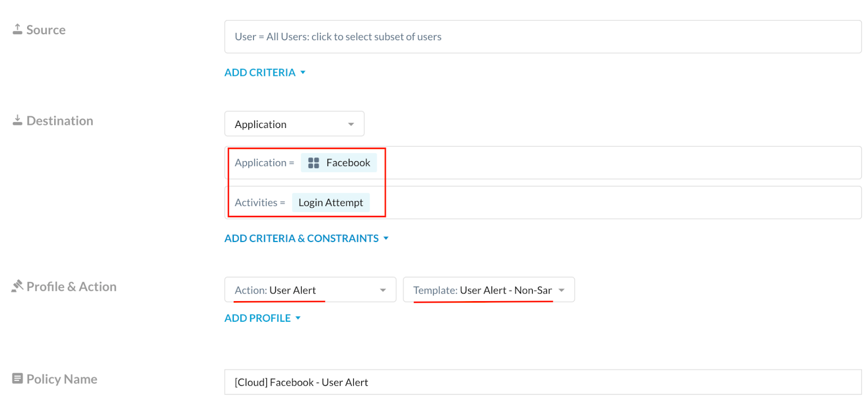Click the Profile & Action gavel icon
The width and height of the screenshot is (868, 402).
coord(17,286)
